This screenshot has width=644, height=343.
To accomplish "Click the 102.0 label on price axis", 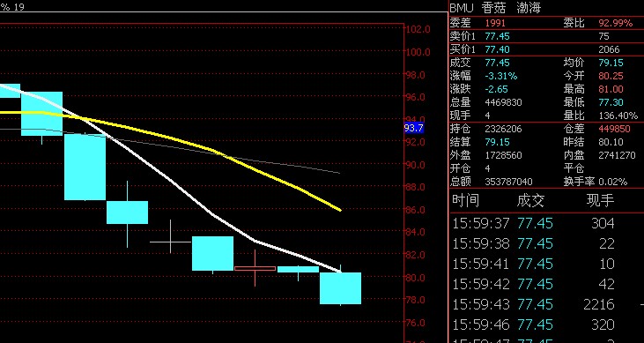I will click(x=418, y=29).
